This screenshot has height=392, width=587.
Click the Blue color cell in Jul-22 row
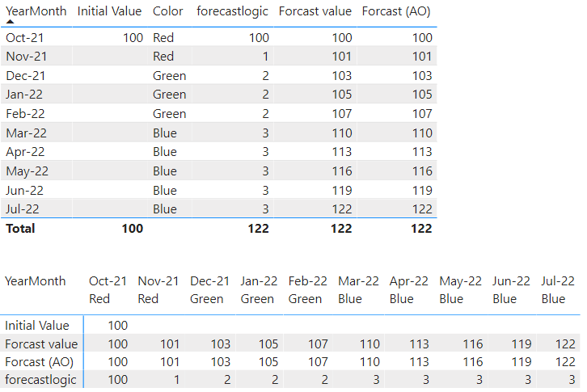tap(164, 209)
